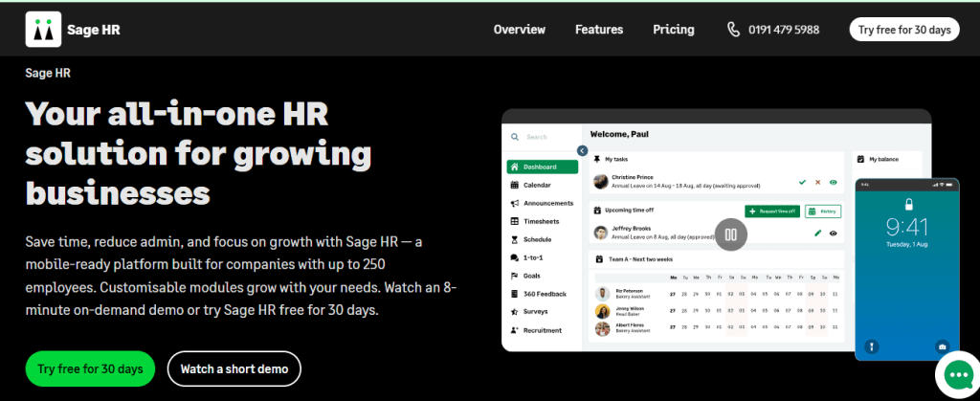Open the Features nav item

[599, 30]
